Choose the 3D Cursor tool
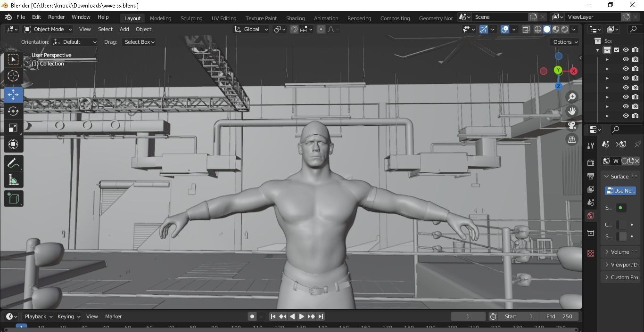Viewport: 644px width, 332px height. point(13,76)
